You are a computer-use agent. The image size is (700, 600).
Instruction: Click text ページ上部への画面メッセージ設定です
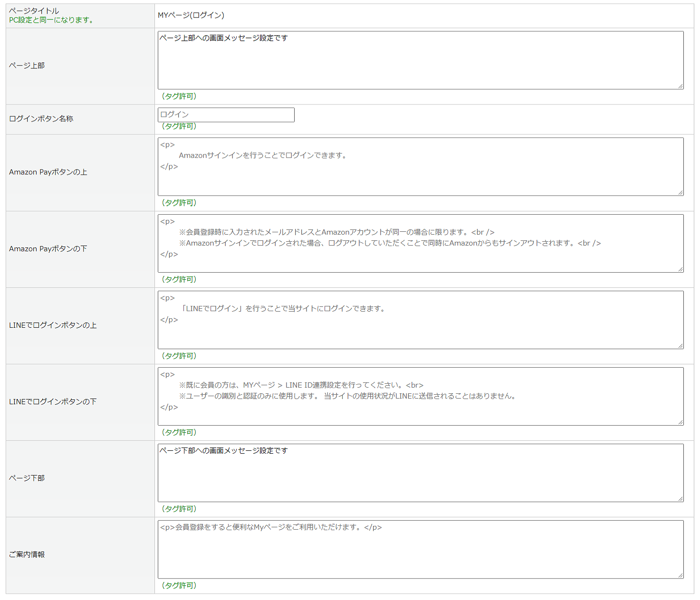coord(223,38)
